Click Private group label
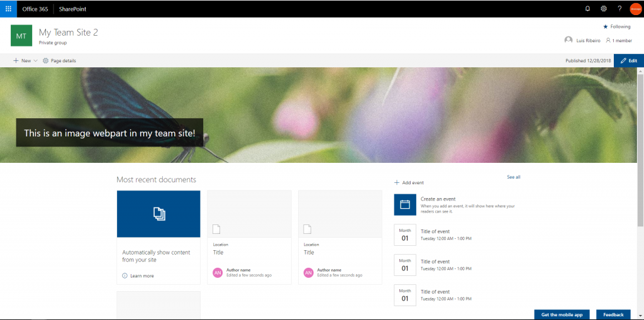The height and width of the screenshot is (320, 644). [53, 43]
